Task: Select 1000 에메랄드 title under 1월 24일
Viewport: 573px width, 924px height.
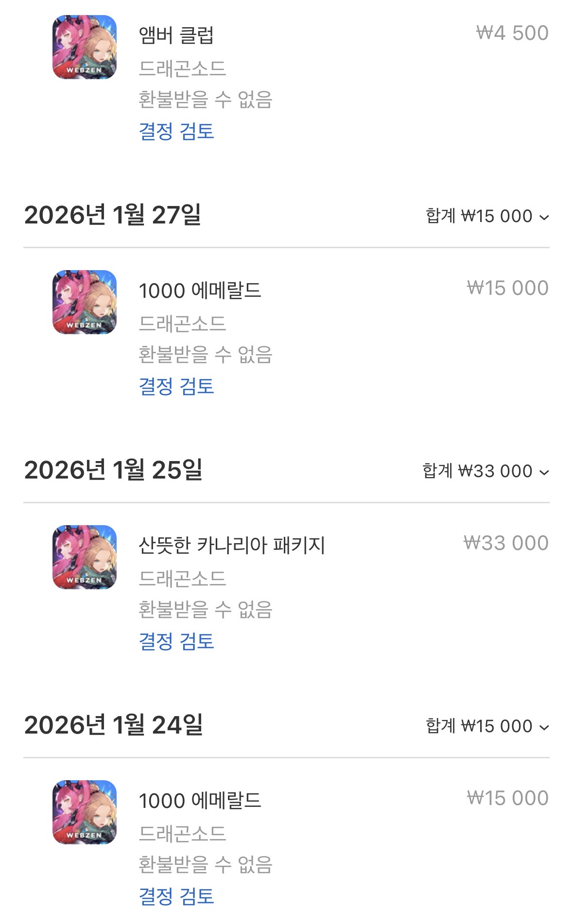Action: pos(200,801)
